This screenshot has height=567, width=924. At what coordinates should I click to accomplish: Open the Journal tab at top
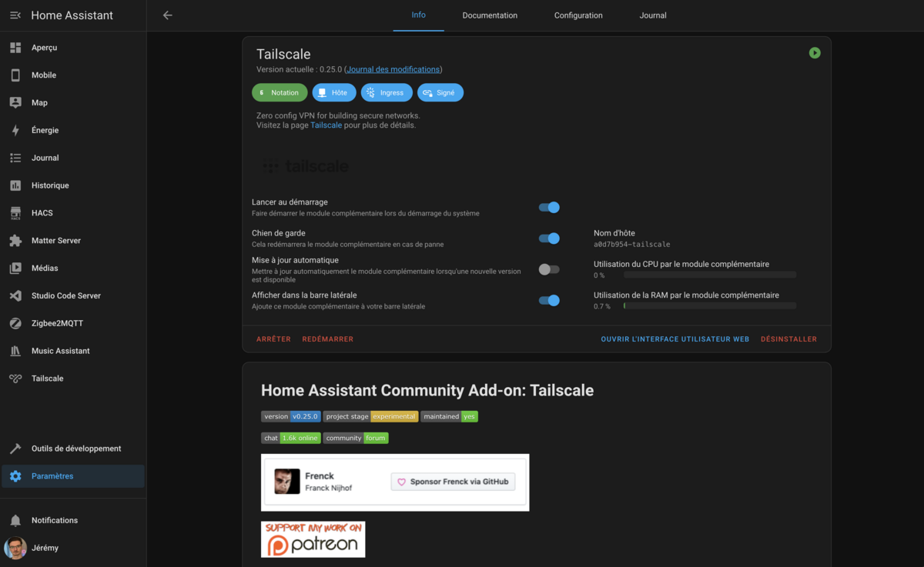653,15
